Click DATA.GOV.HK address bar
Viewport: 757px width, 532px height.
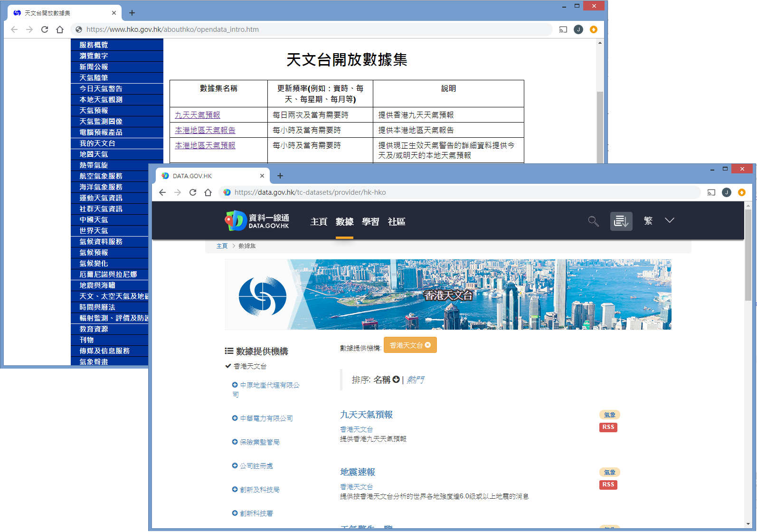459,192
